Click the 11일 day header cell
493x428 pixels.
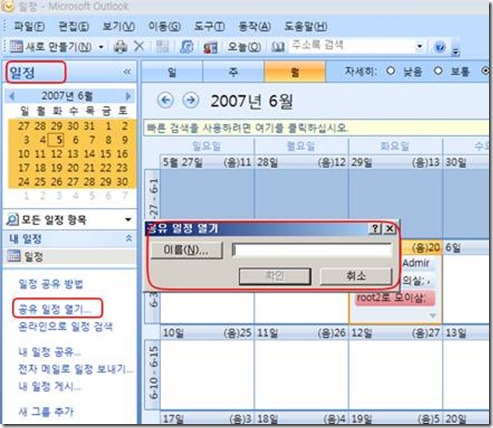[301, 333]
